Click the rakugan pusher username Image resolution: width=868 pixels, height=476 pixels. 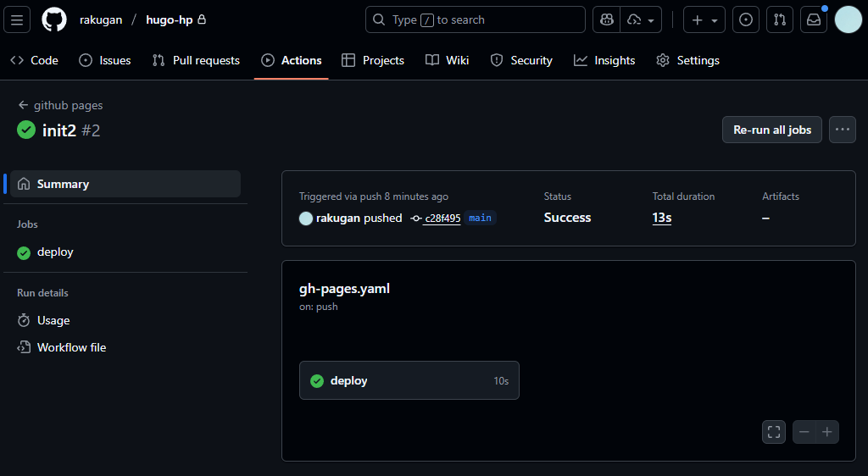(338, 219)
